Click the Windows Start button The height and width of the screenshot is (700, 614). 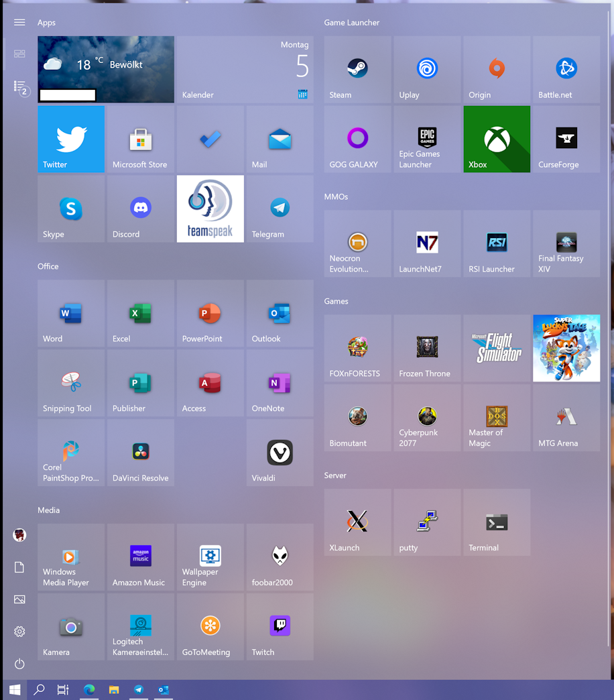click(15, 690)
